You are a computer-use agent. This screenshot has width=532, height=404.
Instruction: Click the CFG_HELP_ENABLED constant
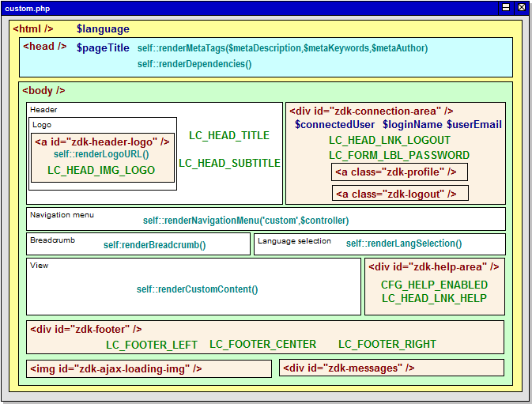click(434, 285)
